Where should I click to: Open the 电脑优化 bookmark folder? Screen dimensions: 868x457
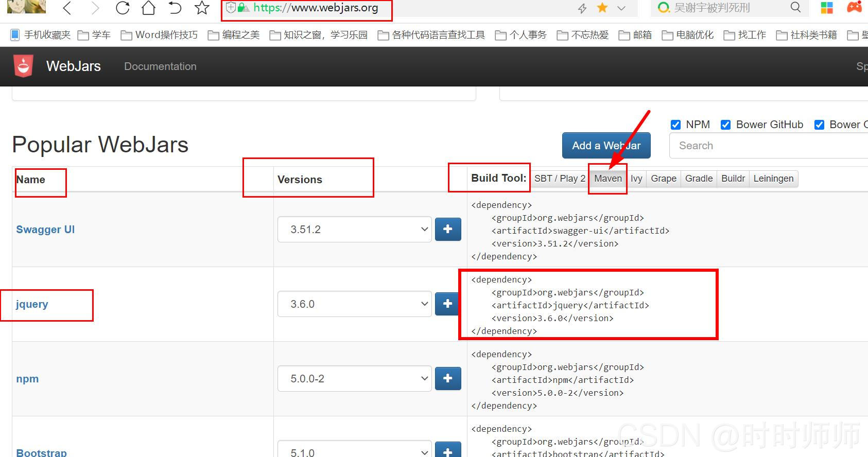pos(688,35)
